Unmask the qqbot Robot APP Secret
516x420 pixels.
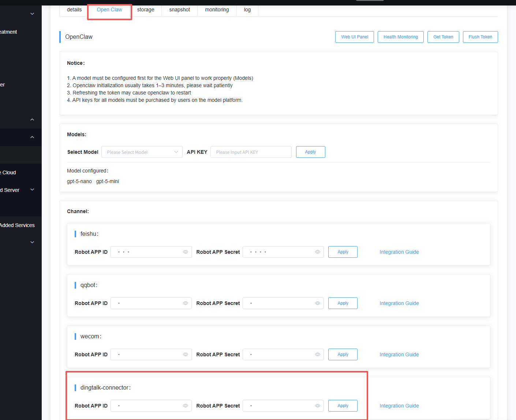pos(318,303)
